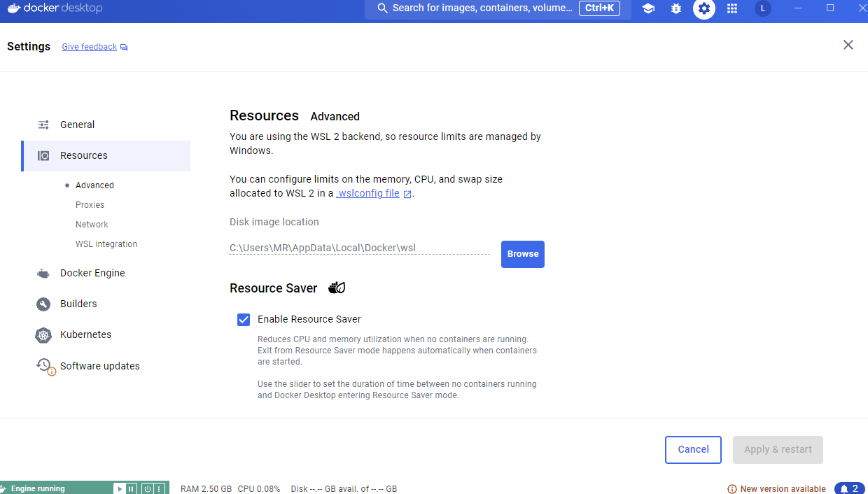Click the New version available info icon

click(732, 489)
